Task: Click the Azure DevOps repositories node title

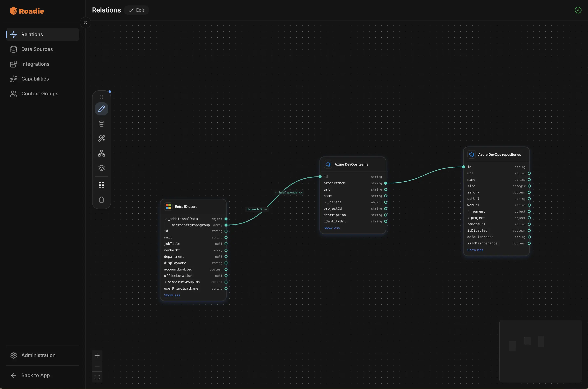Action: tap(499, 155)
